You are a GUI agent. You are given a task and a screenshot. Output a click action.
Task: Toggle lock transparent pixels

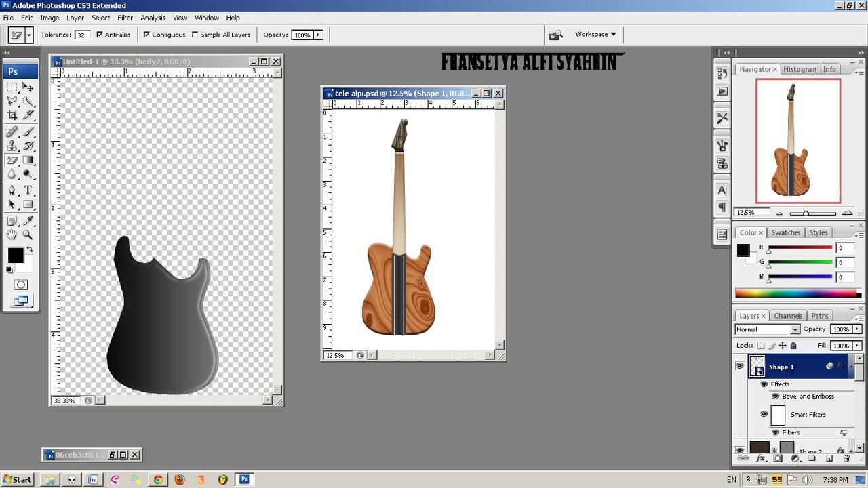coord(761,346)
